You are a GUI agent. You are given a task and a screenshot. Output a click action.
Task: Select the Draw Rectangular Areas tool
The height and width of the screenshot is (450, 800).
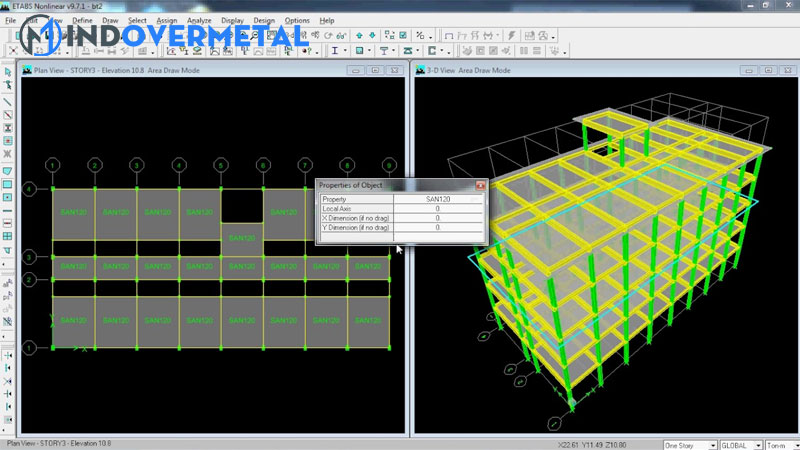click(8, 184)
